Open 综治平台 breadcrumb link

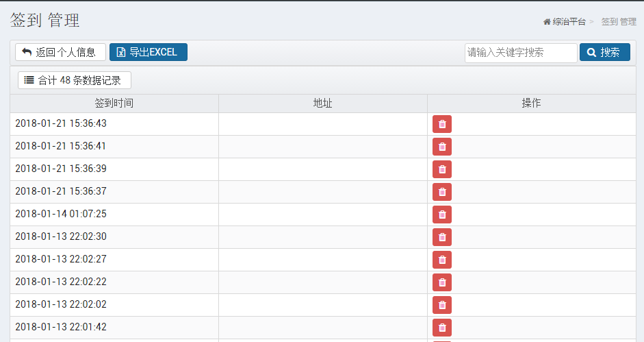(565, 22)
